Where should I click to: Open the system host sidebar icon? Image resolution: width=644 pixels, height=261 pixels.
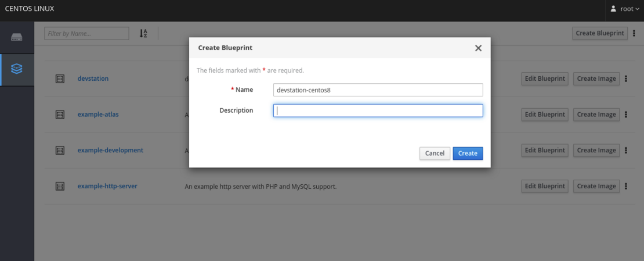17,38
